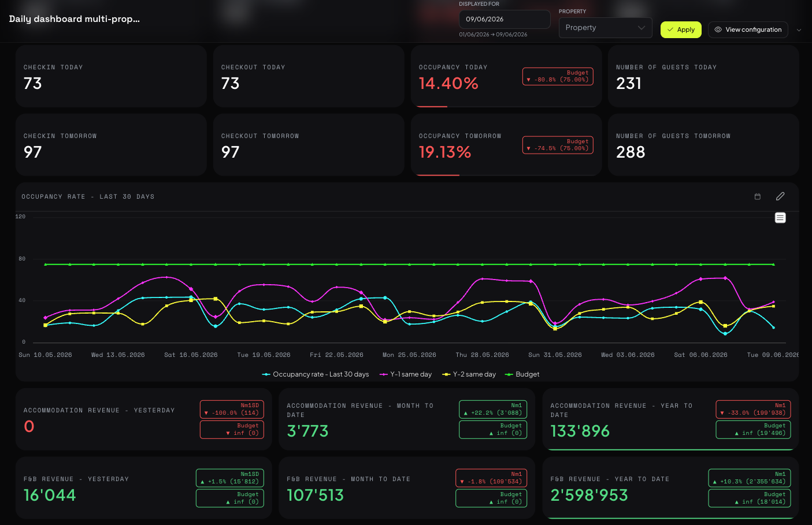Click the Budget progress bar under Occupancy Tomorrow
812x525 pixels.
coord(438,175)
